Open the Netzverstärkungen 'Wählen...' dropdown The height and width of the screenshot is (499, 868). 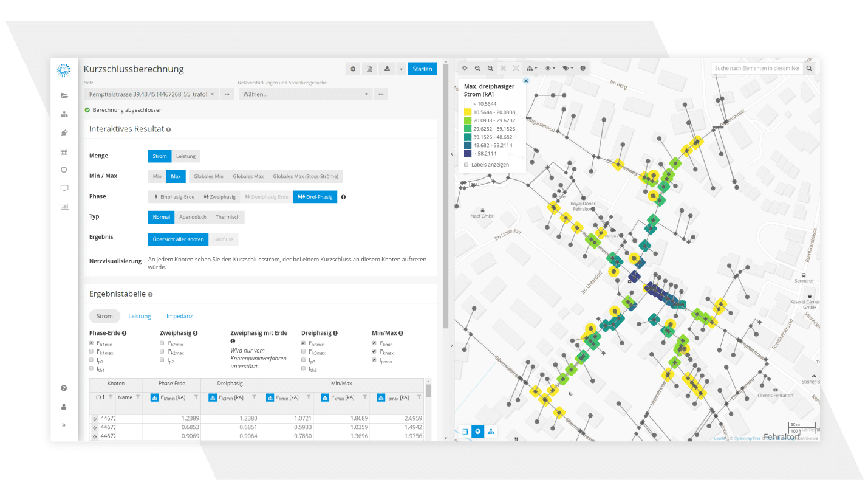click(x=305, y=94)
